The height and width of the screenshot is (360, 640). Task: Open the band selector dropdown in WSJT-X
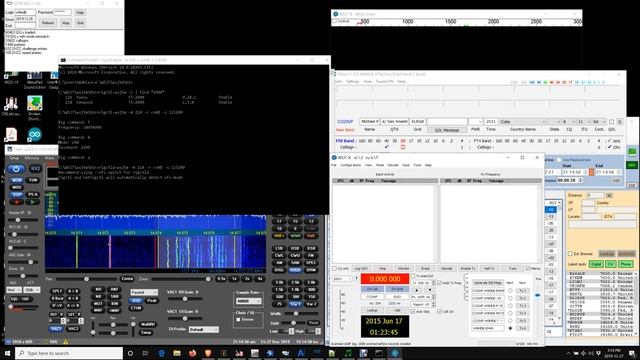pos(343,279)
